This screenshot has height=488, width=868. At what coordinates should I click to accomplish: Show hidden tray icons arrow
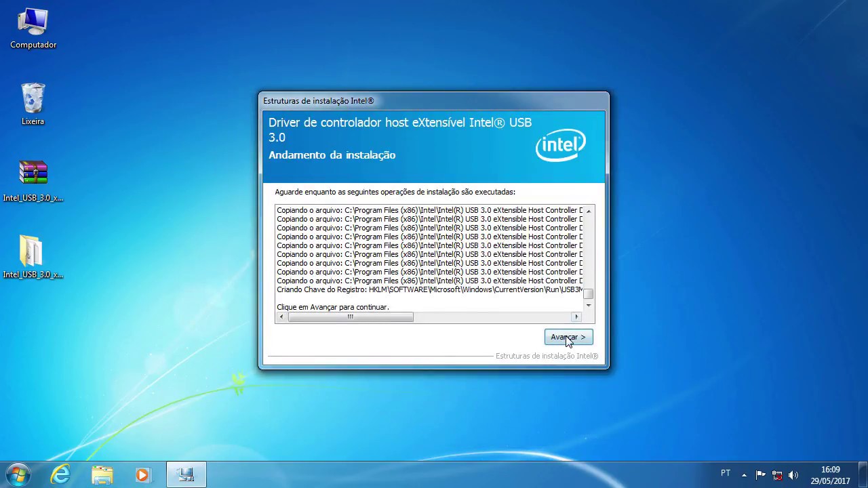tap(744, 475)
